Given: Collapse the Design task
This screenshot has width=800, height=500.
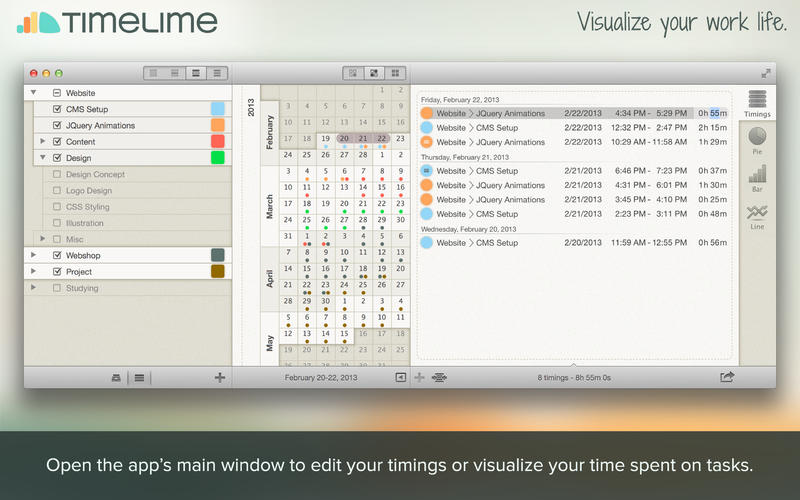Looking at the screenshot, I should (43, 158).
